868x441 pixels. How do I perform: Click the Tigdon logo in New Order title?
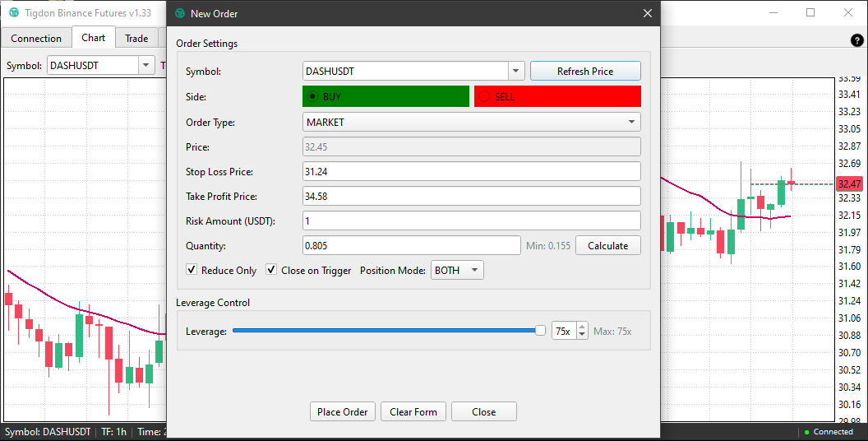pos(180,13)
